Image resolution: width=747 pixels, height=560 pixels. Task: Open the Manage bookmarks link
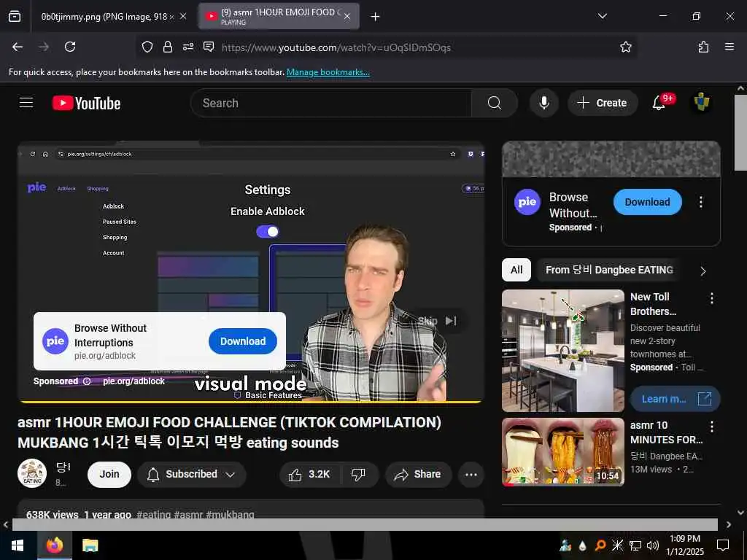(x=328, y=72)
